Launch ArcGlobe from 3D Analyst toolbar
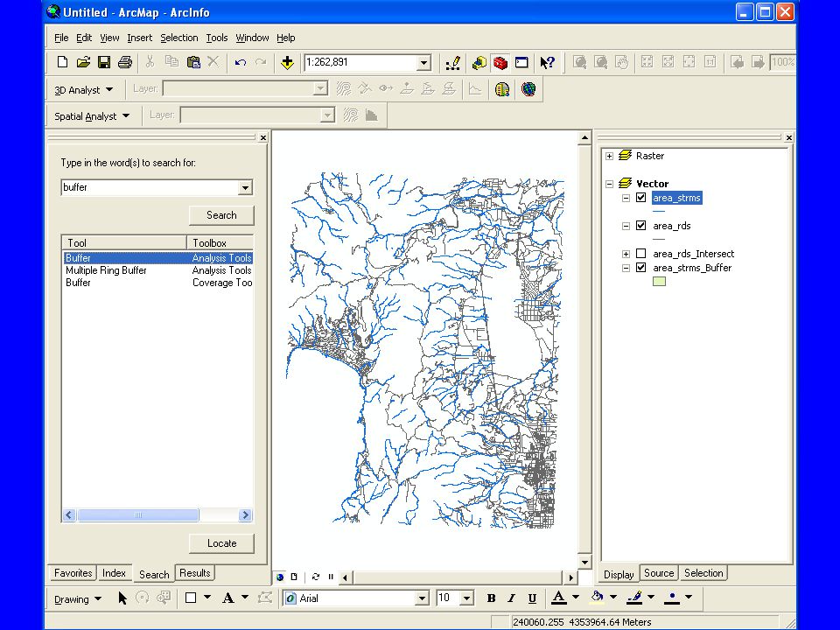This screenshot has height=630, width=840. pyautogui.click(x=528, y=89)
